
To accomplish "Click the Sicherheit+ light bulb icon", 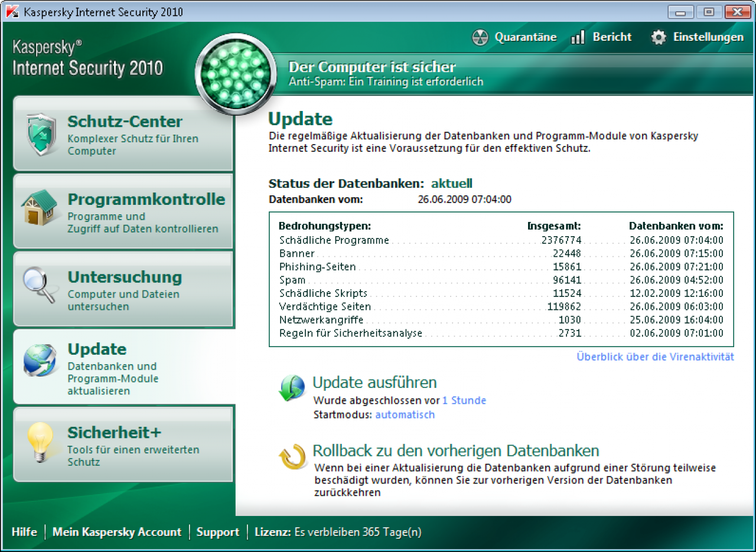I will 40,443.
